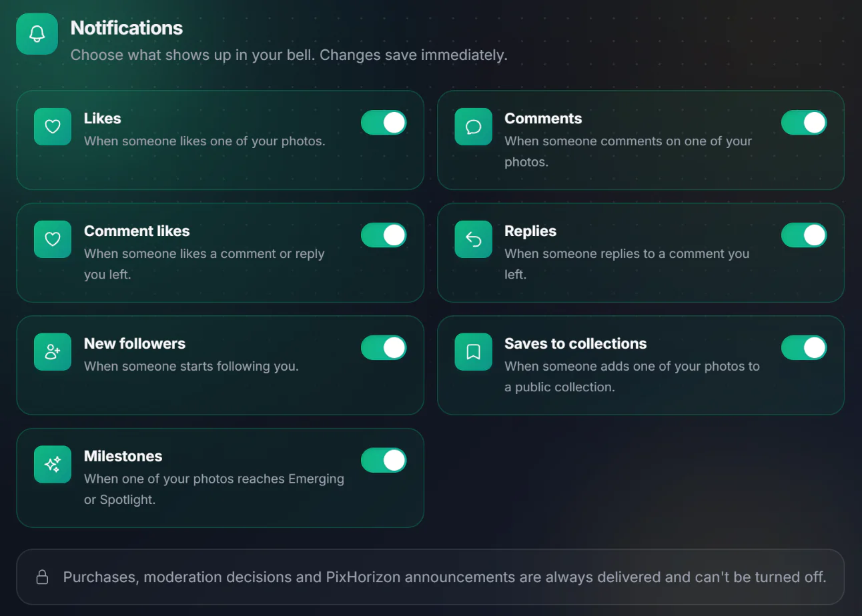
Task: Turn off the Likes notifications toggle
Action: [384, 123]
